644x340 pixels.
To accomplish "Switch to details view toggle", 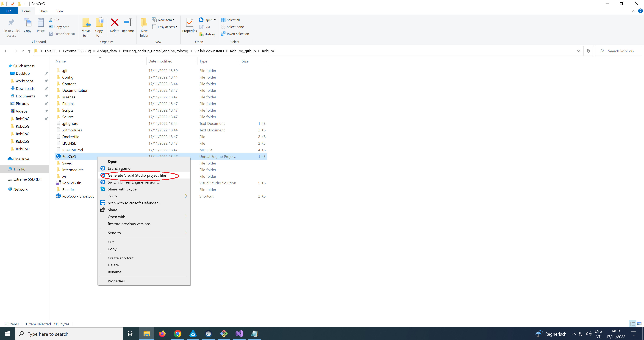I will (x=633, y=324).
